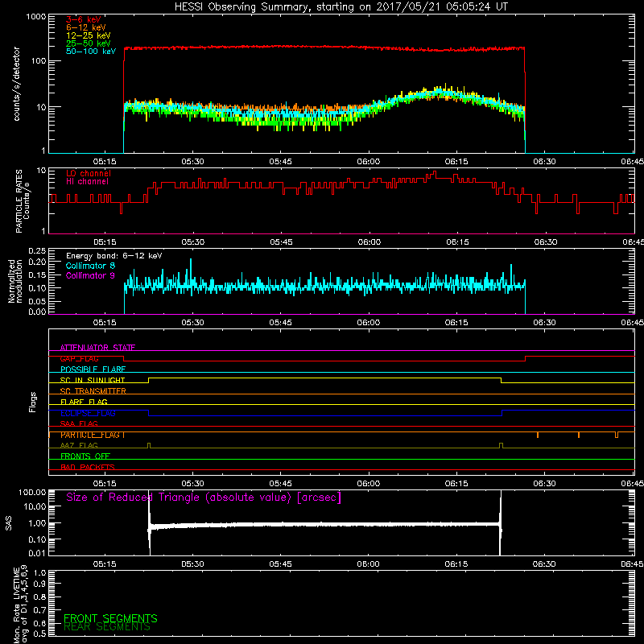
Task: Click the 0.9 tick on the livetime plot
Action: 40,584
